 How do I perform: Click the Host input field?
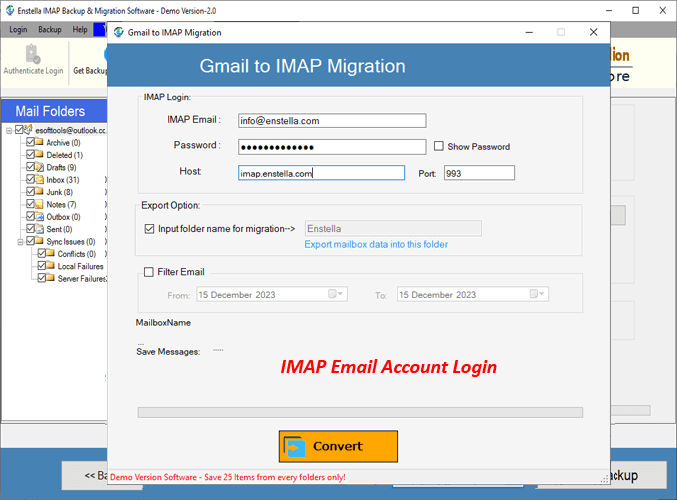[321, 173]
